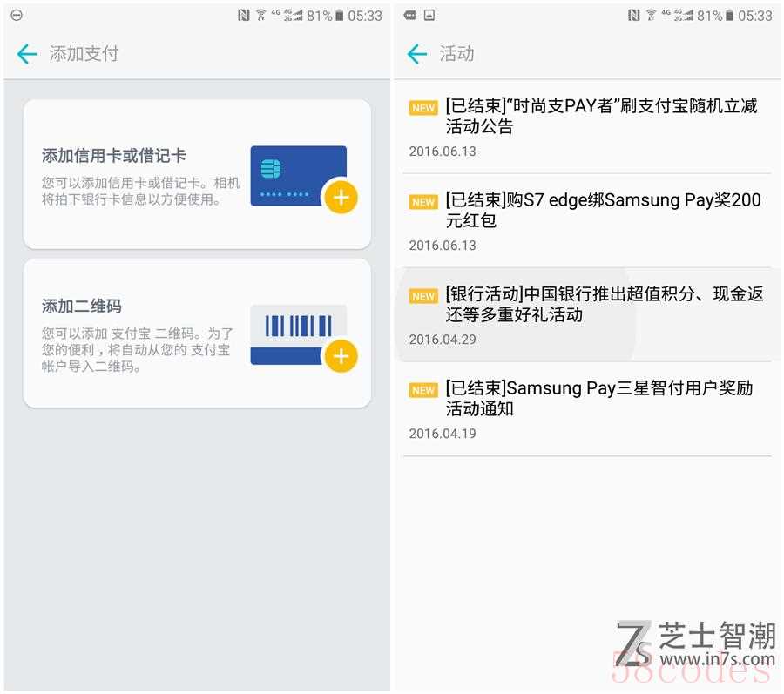Tap the Wi-Fi icon in right status bar
This screenshot has width=784, height=694.
[651, 16]
